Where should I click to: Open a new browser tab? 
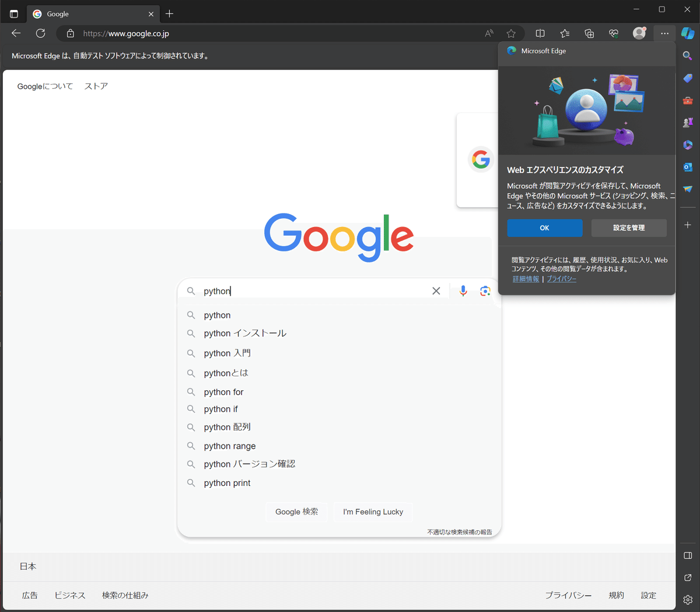coord(169,13)
